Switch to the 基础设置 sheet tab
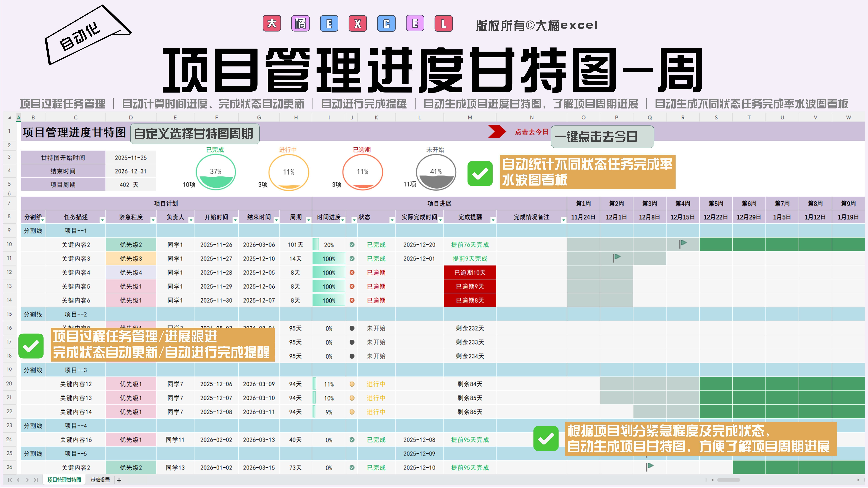 tap(100, 480)
